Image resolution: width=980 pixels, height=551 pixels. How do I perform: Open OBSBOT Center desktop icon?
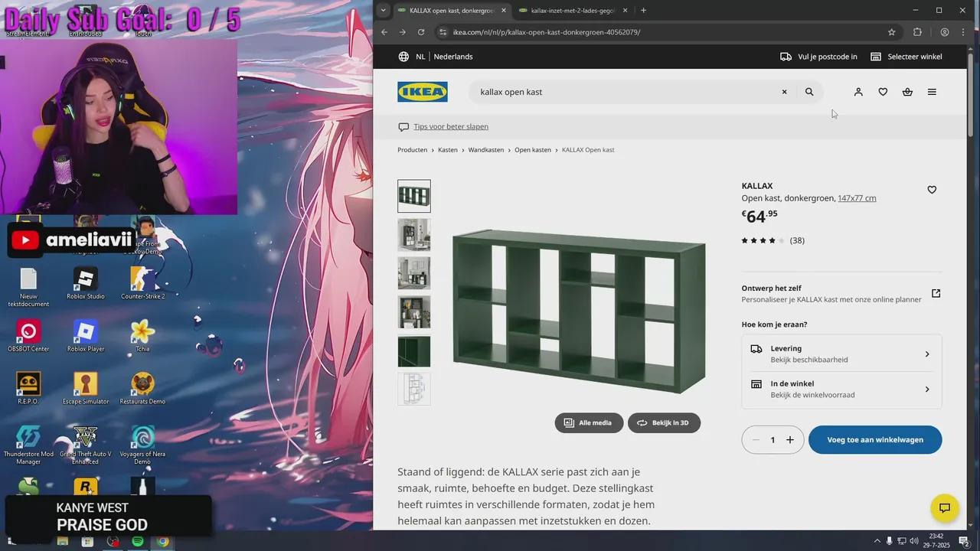tap(28, 336)
